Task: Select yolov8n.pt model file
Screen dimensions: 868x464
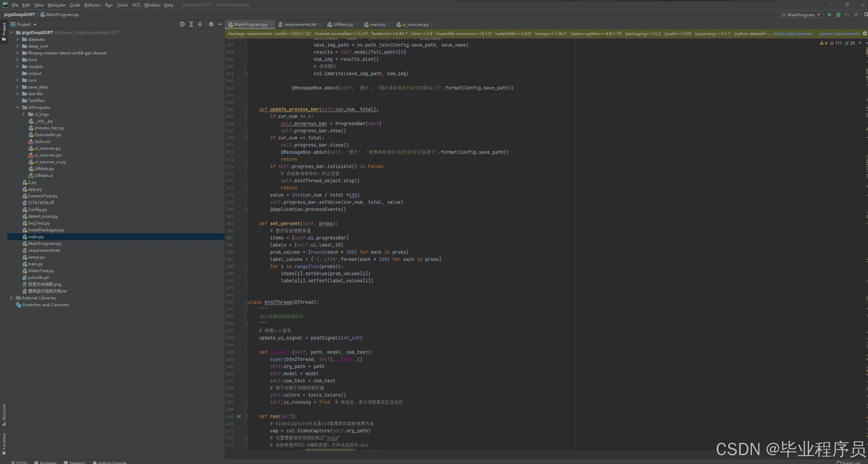Action: coord(38,278)
